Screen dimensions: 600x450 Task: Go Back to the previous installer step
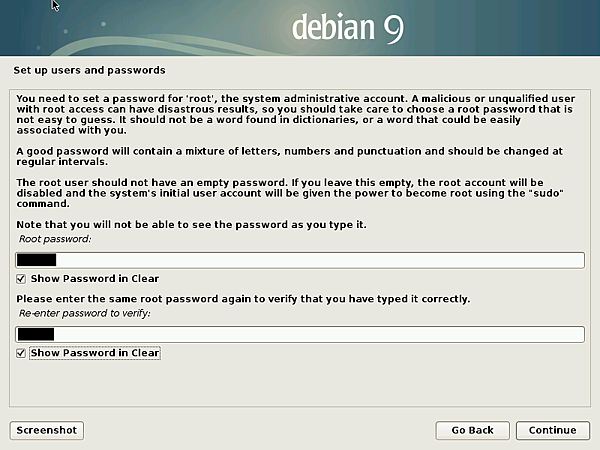click(472, 430)
